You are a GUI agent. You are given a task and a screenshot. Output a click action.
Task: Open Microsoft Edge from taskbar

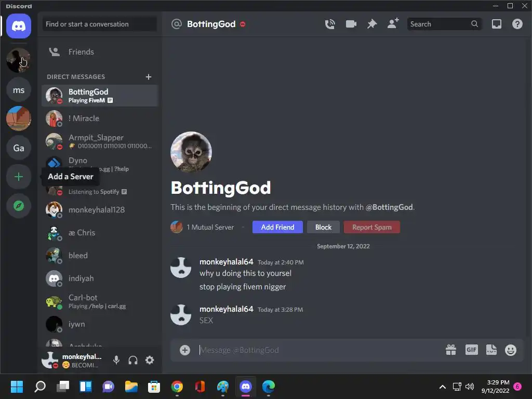(269, 386)
